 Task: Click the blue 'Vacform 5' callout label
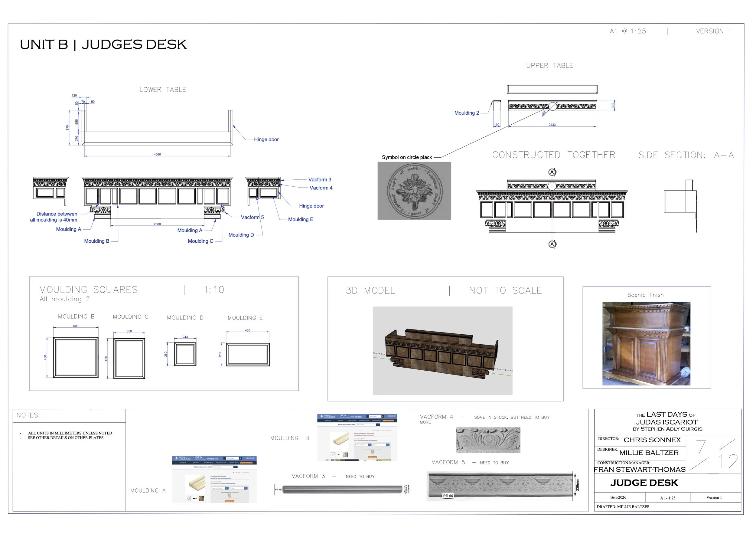[x=252, y=218]
